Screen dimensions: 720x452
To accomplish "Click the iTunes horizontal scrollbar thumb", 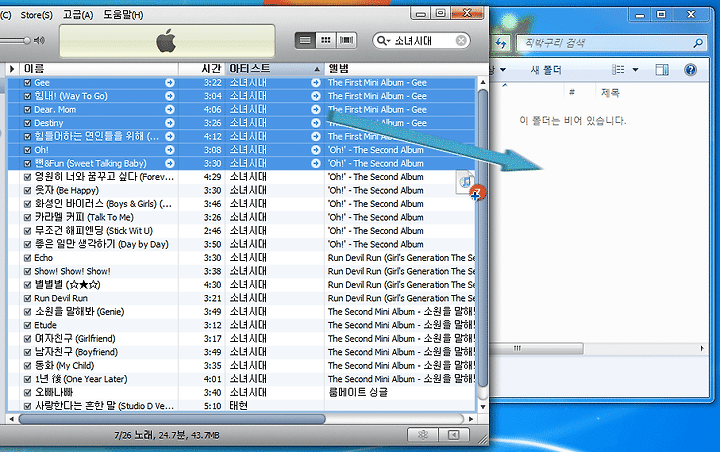I will click(x=172, y=419).
